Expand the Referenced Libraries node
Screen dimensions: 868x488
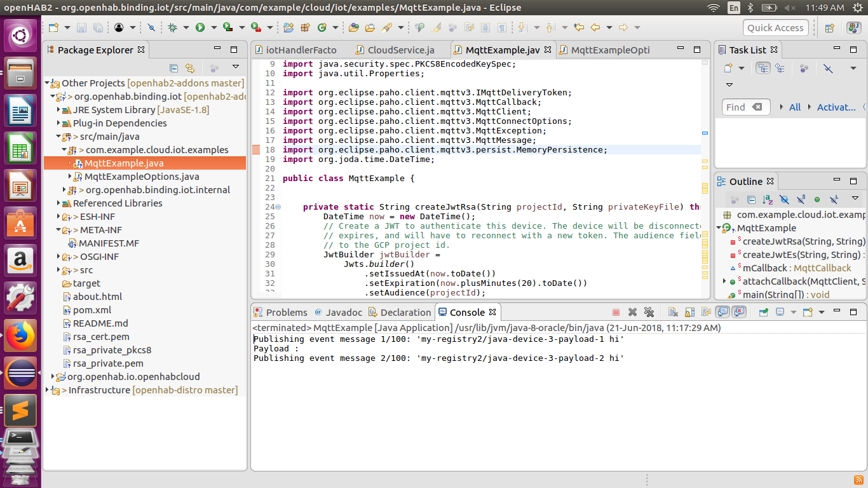point(58,203)
